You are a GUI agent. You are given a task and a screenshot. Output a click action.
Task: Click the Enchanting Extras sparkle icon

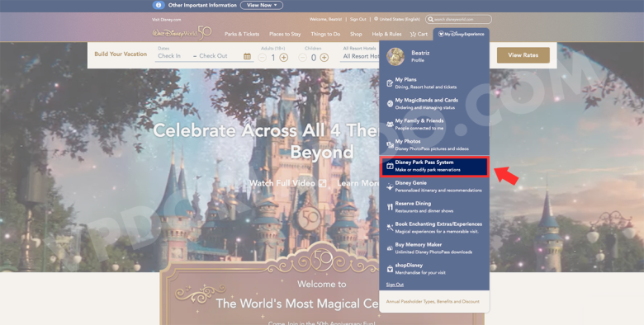pyautogui.click(x=390, y=228)
